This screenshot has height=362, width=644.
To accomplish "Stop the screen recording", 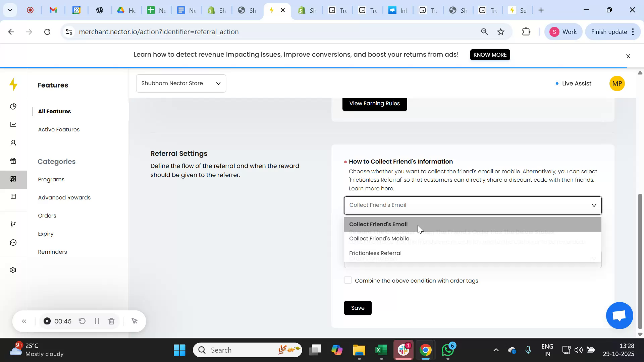I will pyautogui.click(x=47, y=321).
